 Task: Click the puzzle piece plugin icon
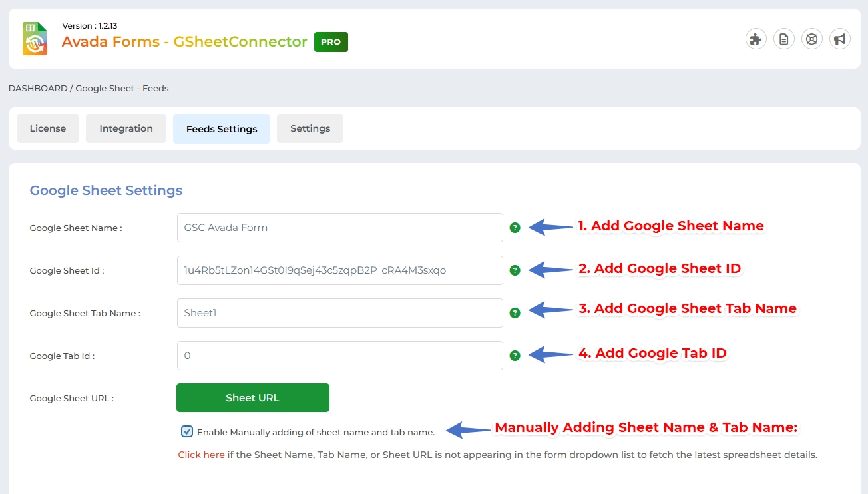click(x=756, y=39)
